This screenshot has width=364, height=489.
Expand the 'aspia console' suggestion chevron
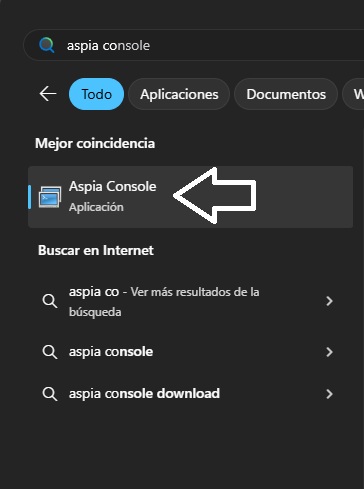329,352
